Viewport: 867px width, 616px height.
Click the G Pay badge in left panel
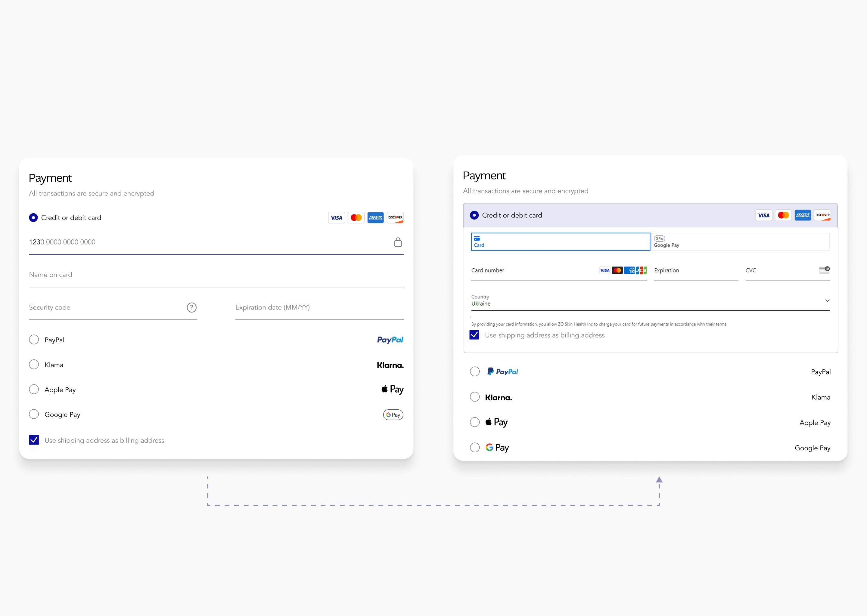393,414
